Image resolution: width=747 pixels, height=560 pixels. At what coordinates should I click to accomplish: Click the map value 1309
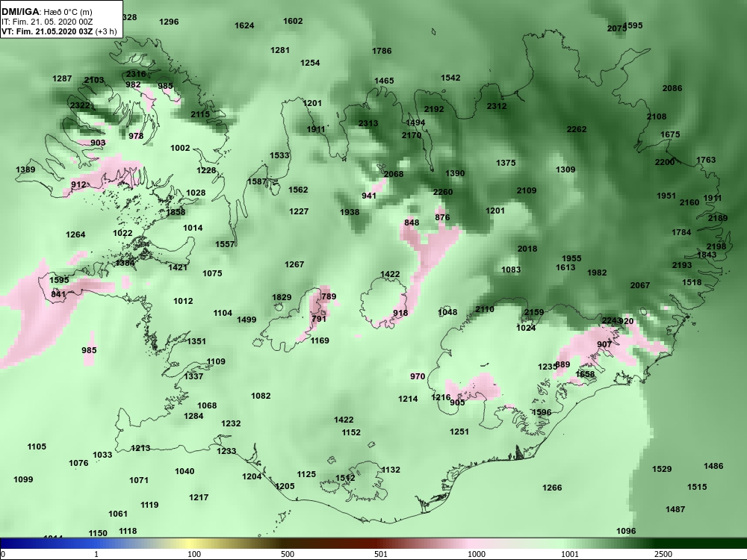565,169
